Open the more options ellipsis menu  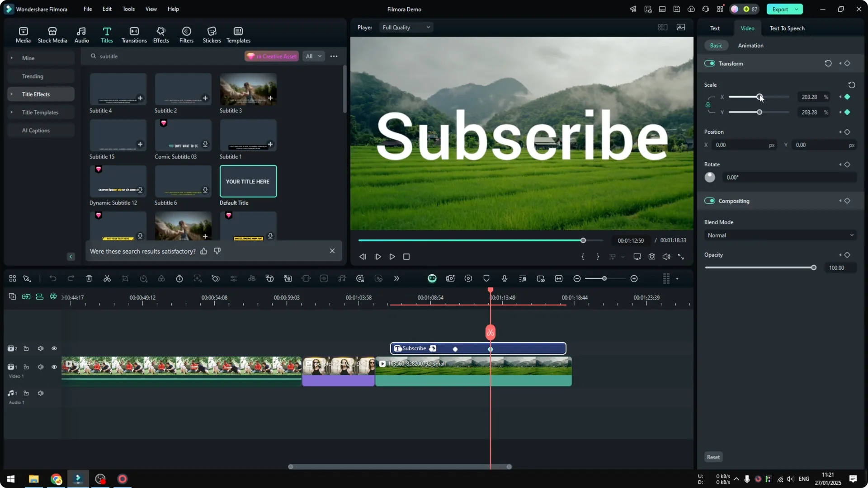pos(334,56)
